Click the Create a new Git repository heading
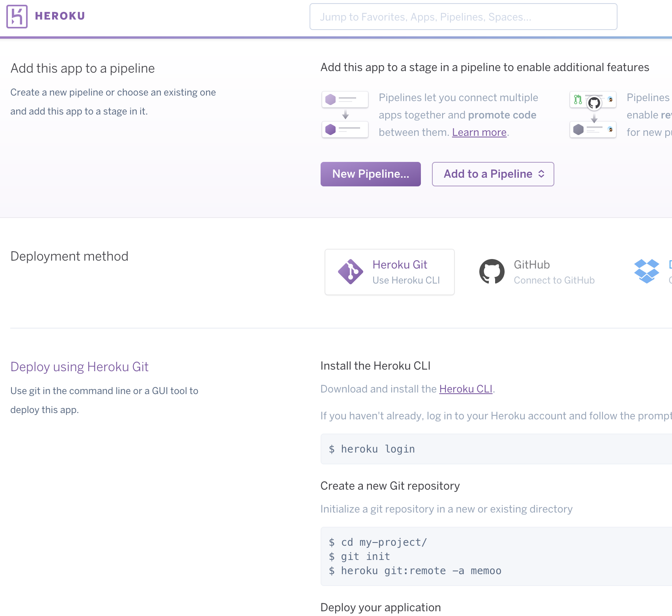672x616 pixels. [390, 486]
